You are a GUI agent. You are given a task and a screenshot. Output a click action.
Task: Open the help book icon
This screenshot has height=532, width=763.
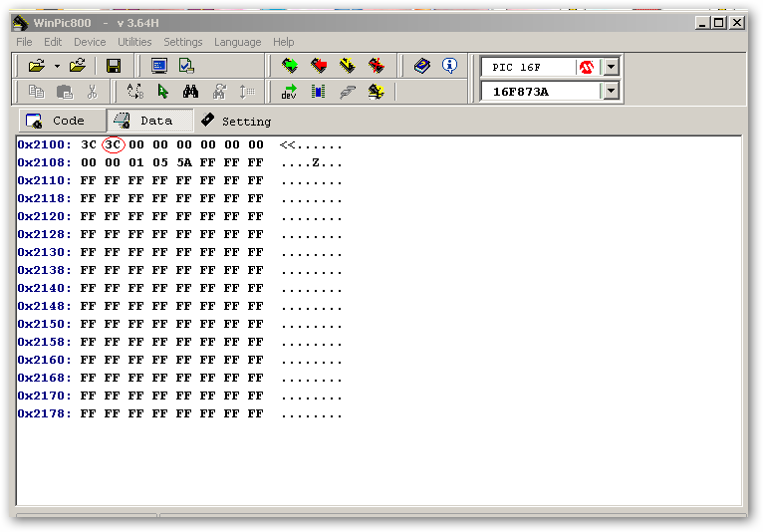(x=422, y=65)
